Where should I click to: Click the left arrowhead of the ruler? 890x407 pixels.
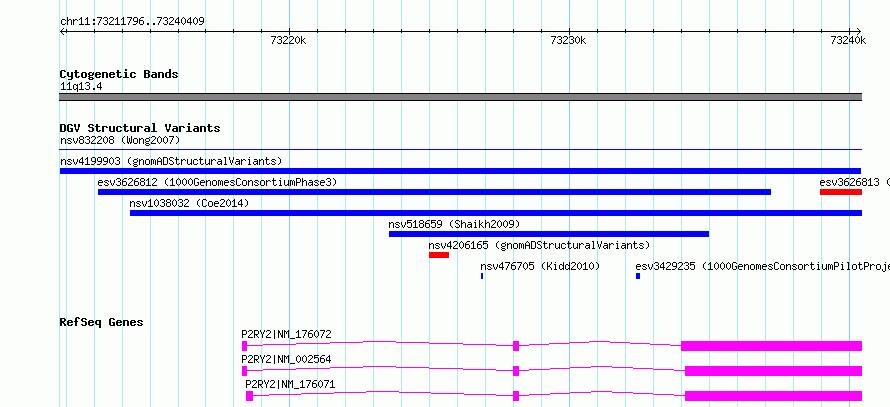tap(62, 32)
